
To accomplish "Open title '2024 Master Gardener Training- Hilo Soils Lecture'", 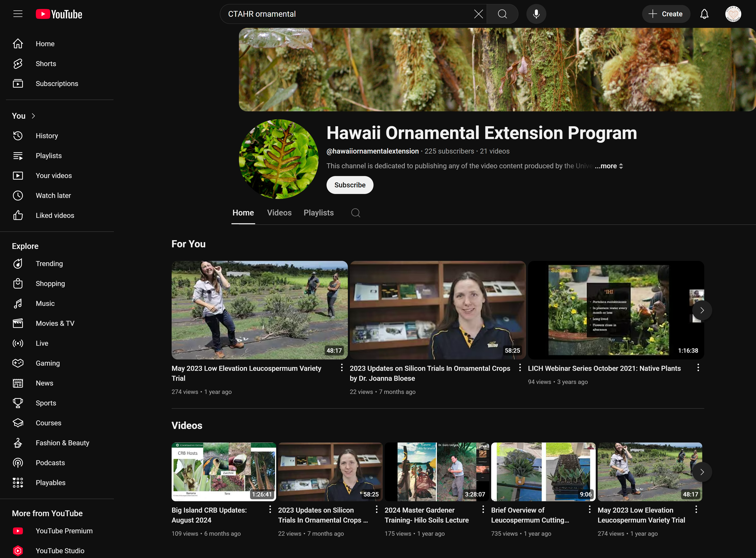I will pos(426,515).
